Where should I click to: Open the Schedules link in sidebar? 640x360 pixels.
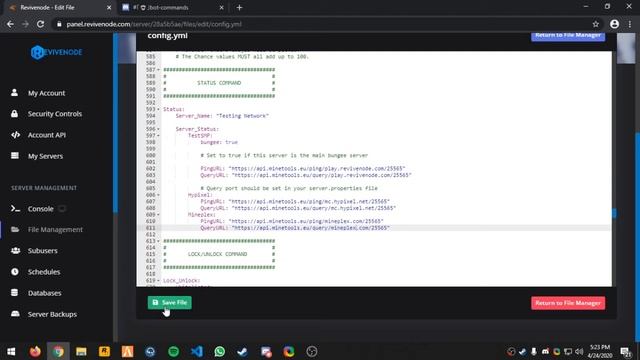click(x=44, y=272)
